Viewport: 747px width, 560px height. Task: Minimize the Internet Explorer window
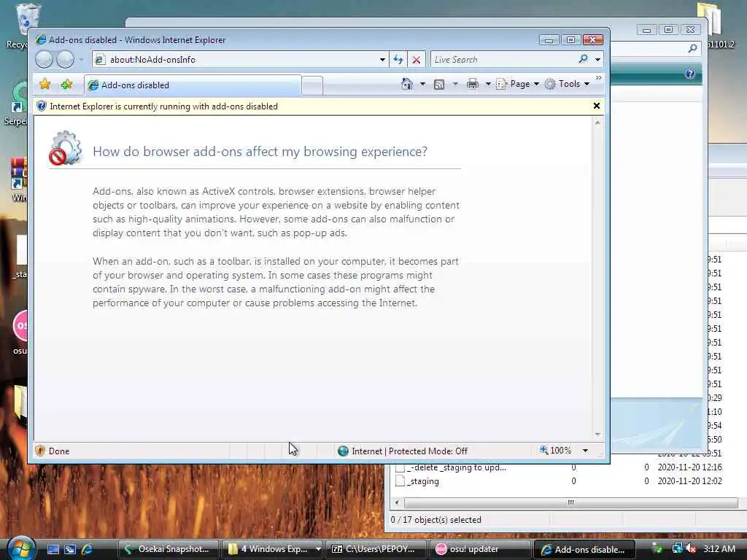point(549,40)
